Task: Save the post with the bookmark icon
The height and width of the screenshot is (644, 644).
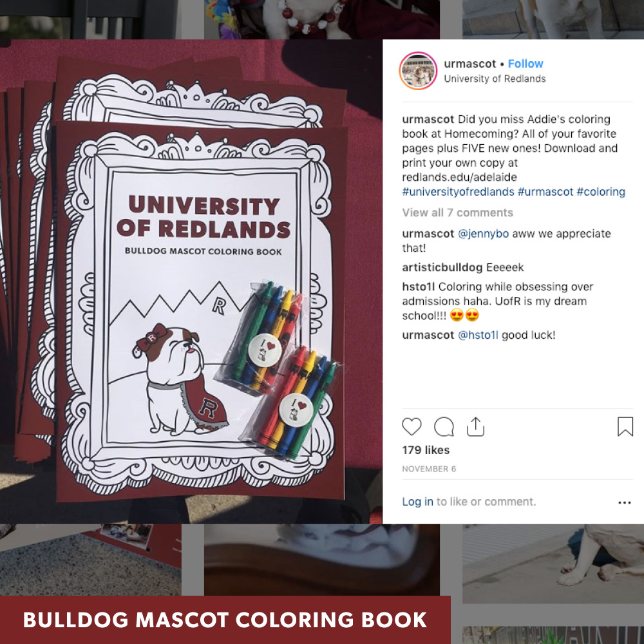Action: 625,426
